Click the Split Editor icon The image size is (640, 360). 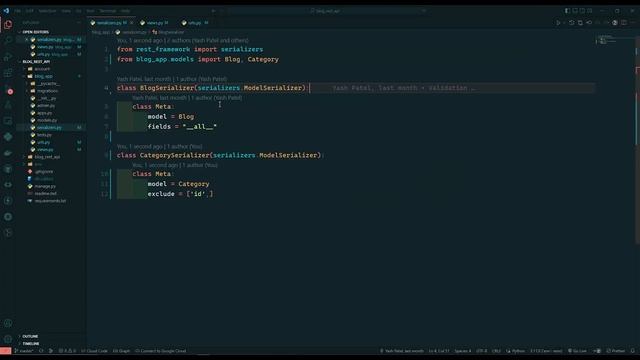(624, 23)
